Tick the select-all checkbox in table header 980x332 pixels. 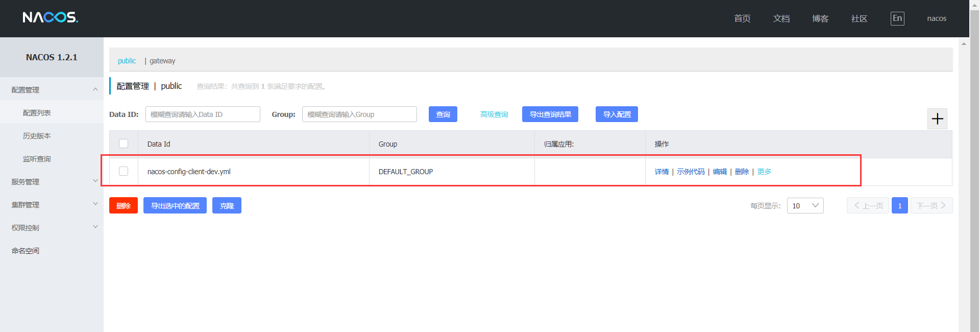[x=124, y=144]
